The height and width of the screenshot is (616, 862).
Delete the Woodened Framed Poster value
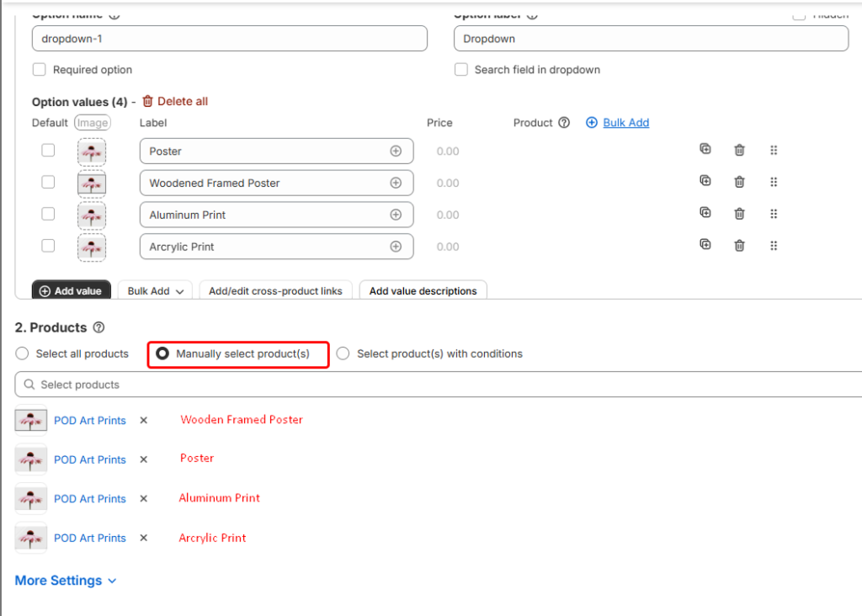739,182
